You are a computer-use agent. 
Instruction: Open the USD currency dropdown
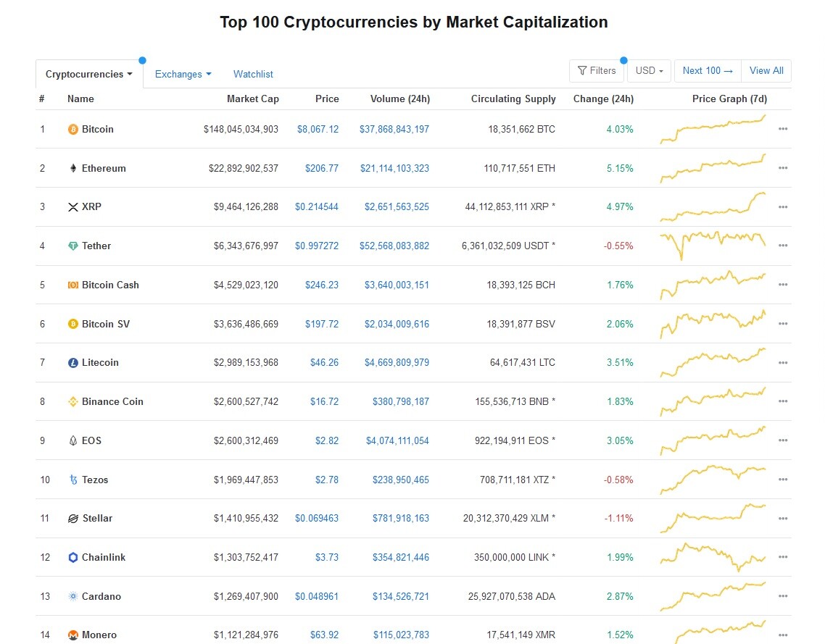[x=650, y=71]
